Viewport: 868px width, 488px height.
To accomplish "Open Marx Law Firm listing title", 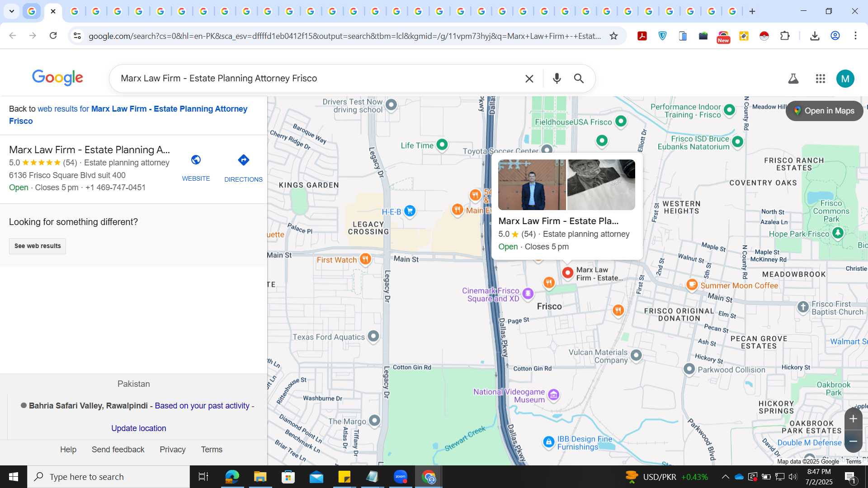I will [x=90, y=150].
